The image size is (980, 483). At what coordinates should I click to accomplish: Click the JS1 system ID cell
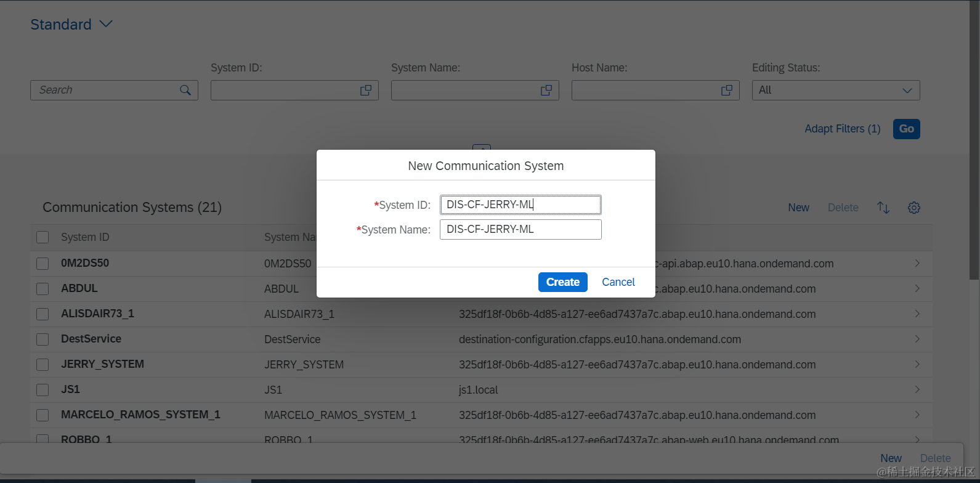click(x=70, y=389)
